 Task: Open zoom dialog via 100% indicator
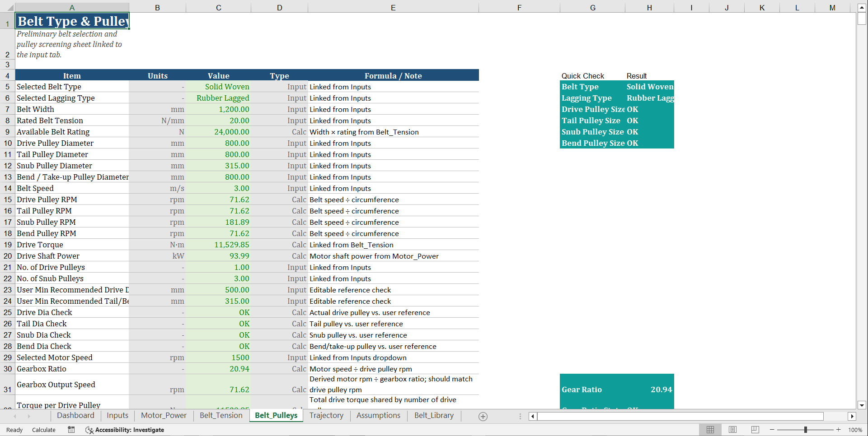pos(855,430)
